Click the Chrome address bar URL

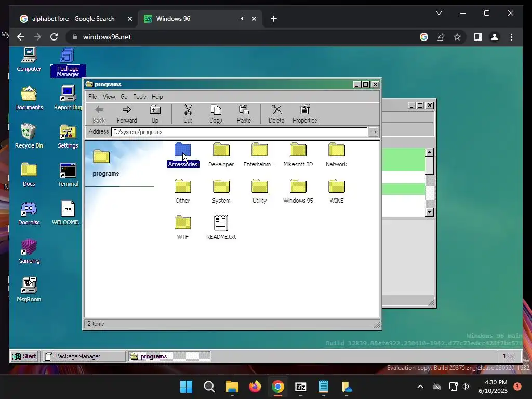coord(107,37)
